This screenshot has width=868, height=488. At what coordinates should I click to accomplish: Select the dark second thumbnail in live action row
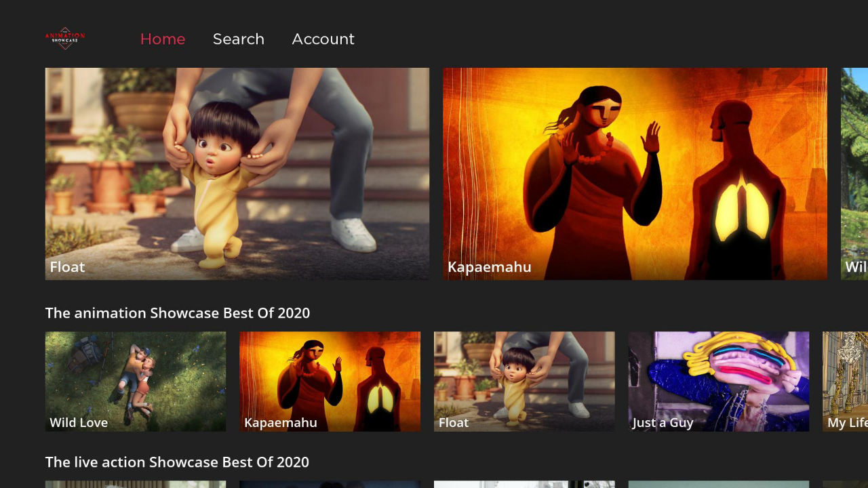[330, 484]
